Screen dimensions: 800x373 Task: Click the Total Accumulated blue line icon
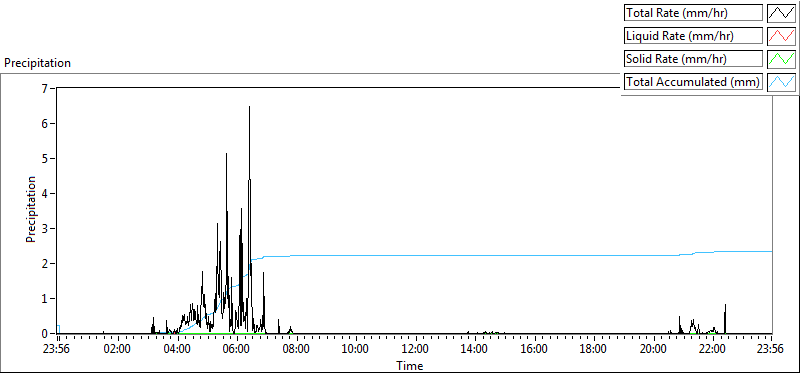click(782, 81)
